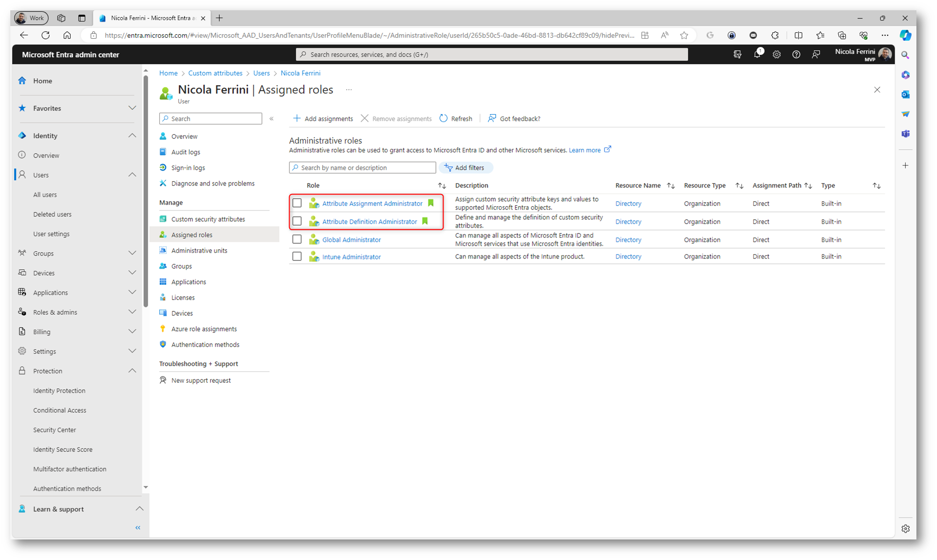The width and height of the screenshot is (937, 560).
Task: Expand the Groups section in left nav
Action: [132, 253]
